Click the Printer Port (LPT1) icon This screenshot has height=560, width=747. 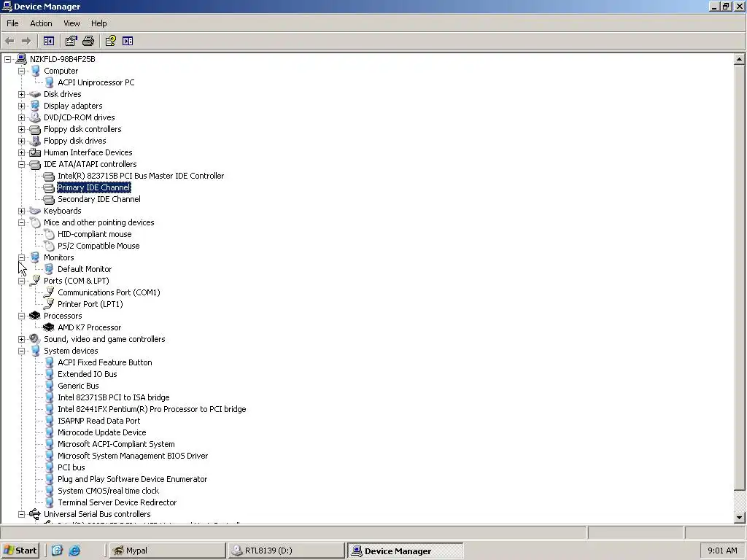point(49,304)
